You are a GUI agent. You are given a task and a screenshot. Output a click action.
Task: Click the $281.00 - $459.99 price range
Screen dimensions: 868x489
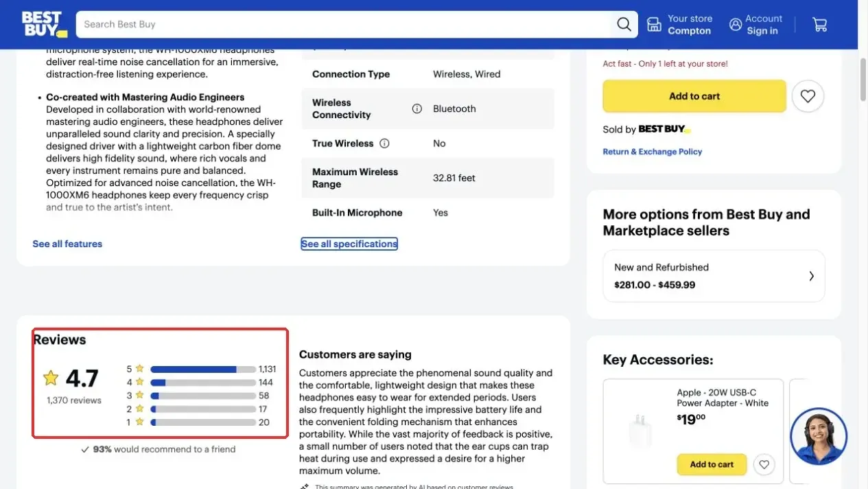pyautogui.click(x=655, y=284)
